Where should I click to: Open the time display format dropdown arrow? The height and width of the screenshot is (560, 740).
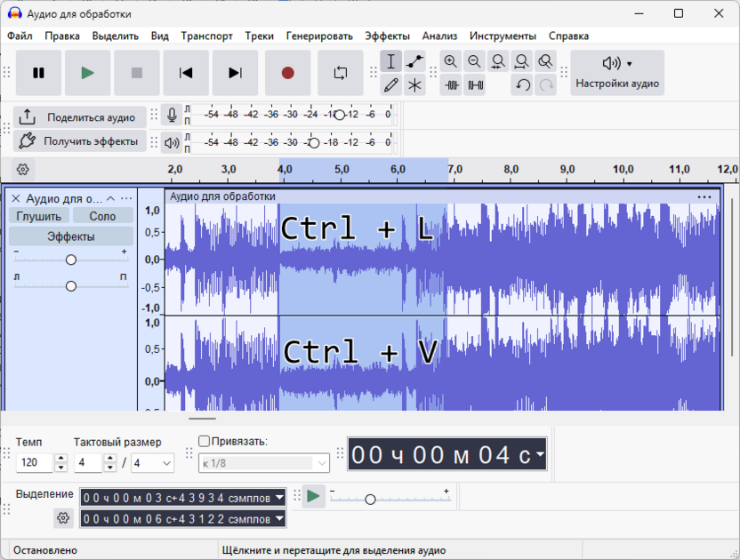click(x=541, y=454)
